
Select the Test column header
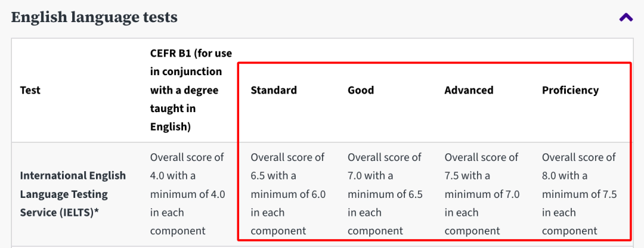30,91
